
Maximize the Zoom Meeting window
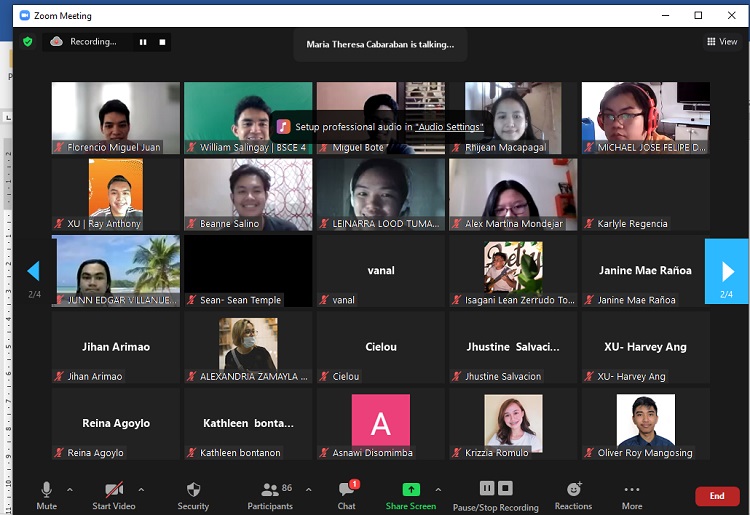point(698,15)
